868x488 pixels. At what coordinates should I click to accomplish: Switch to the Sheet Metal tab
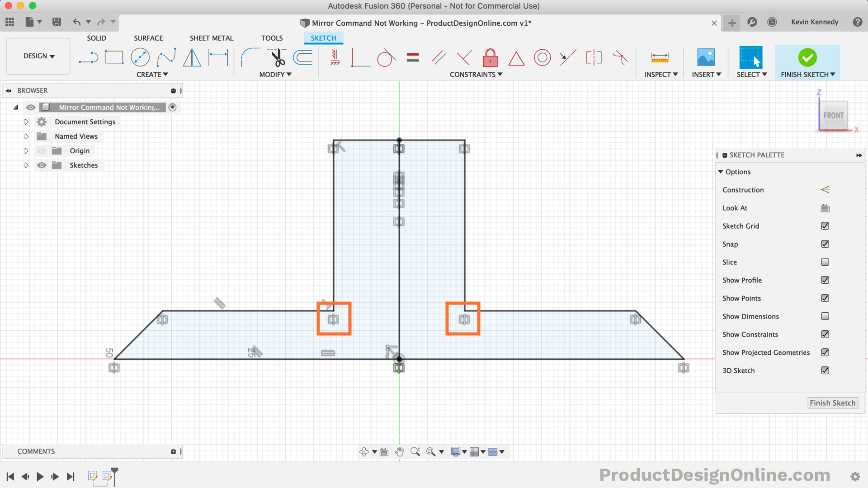point(211,38)
